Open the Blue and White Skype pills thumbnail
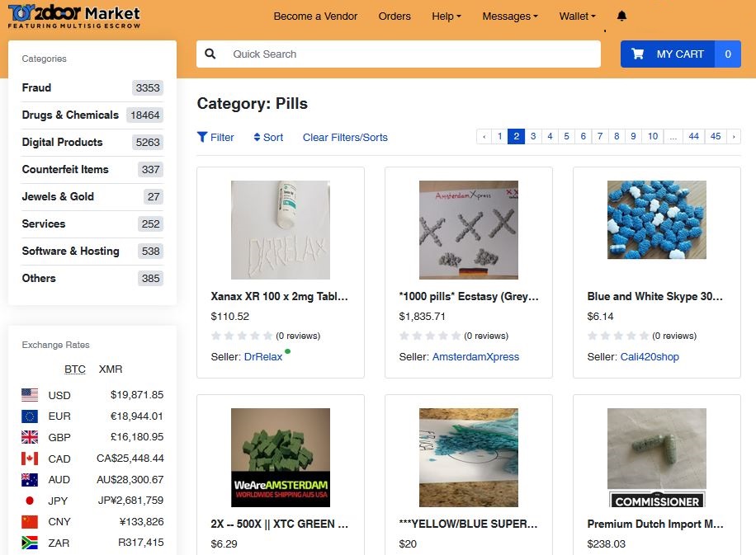Screen dimensions: 756x555 coord(656,219)
